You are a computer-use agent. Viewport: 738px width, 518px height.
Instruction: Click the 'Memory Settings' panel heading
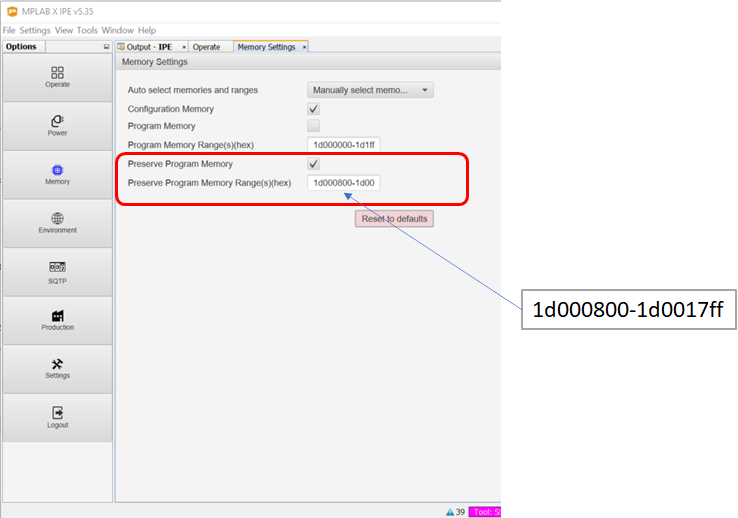(154, 62)
